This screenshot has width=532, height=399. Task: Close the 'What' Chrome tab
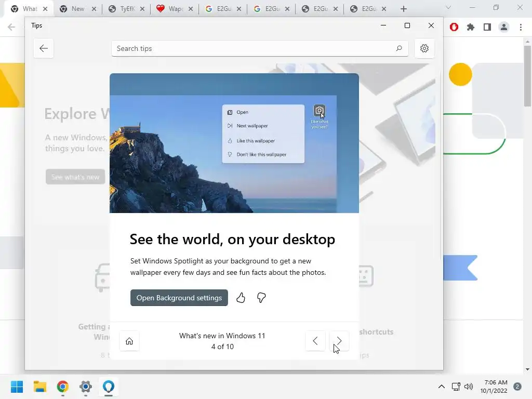pos(45,9)
